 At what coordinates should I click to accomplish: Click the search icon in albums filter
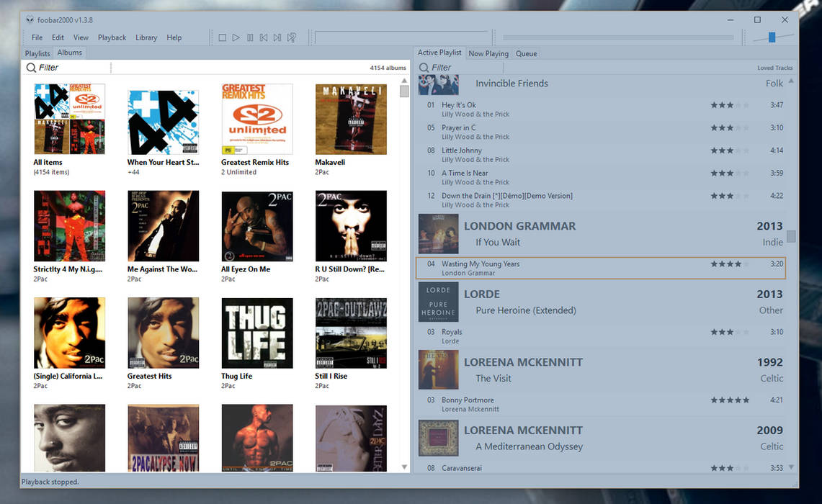click(x=32, y=68)
